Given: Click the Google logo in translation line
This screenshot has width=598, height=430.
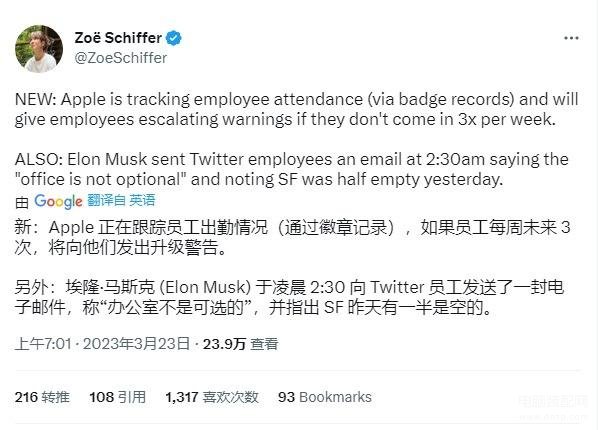Looking at the screenshot, I should pos(58,201).
